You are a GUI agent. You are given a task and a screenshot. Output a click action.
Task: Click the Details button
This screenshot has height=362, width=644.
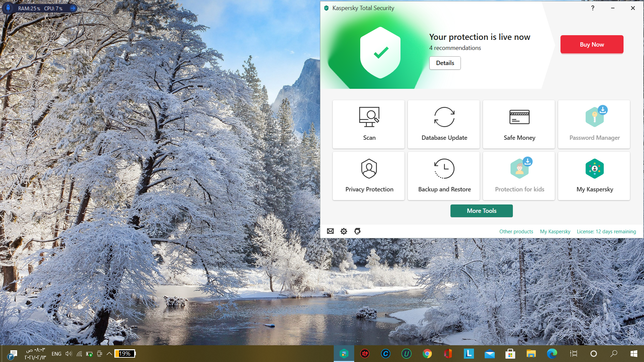point(445,63)
